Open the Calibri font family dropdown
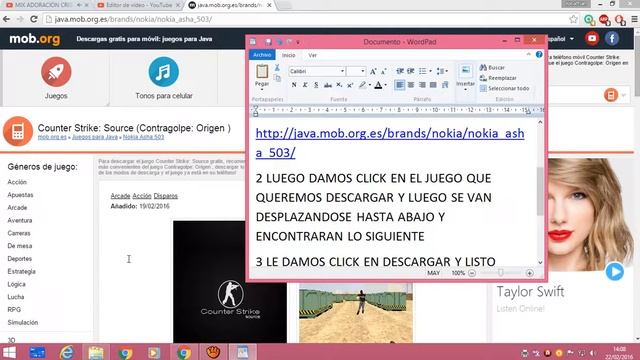This screenshot has height=360, width=640. pos(342,71)
